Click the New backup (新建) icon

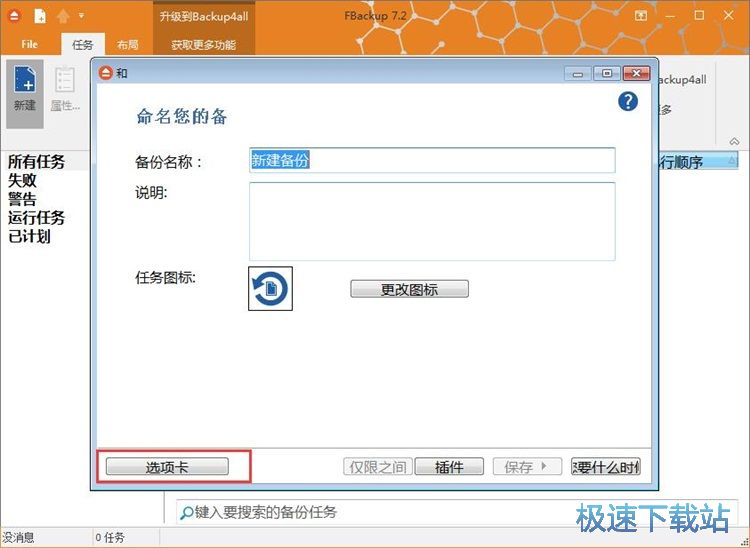click(x=25, y=93)
